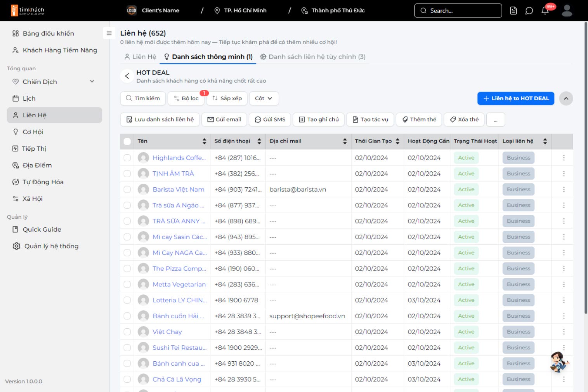The width and height of the screenshot is (588, 392).
Task: Open the chat messages icon
Action: [x=529, y=10]
